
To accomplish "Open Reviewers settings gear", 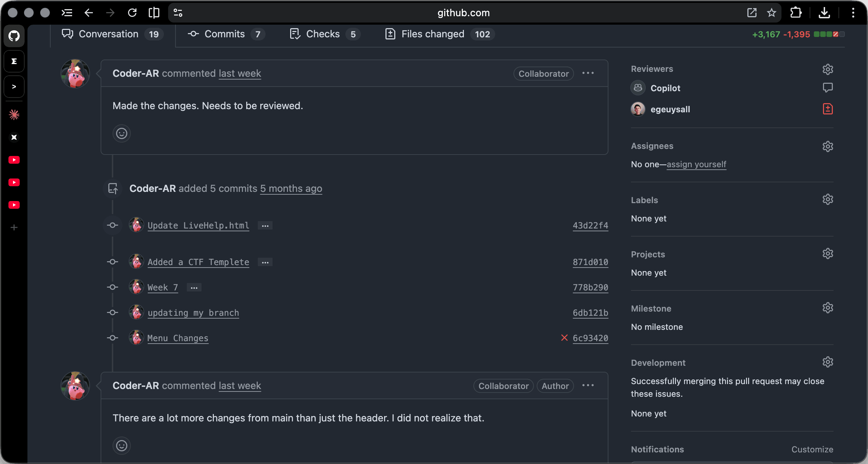I will point(828,69).
